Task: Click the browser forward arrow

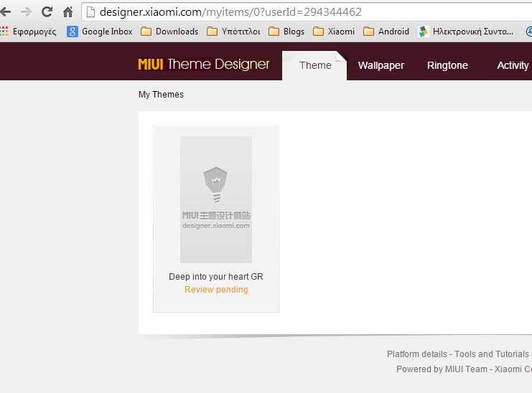Action: click(26, 12)
